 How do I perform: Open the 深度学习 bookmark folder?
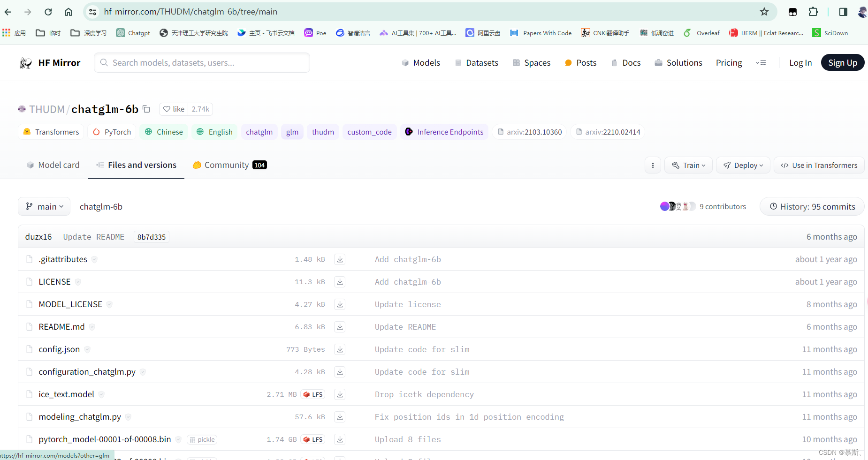89,33
